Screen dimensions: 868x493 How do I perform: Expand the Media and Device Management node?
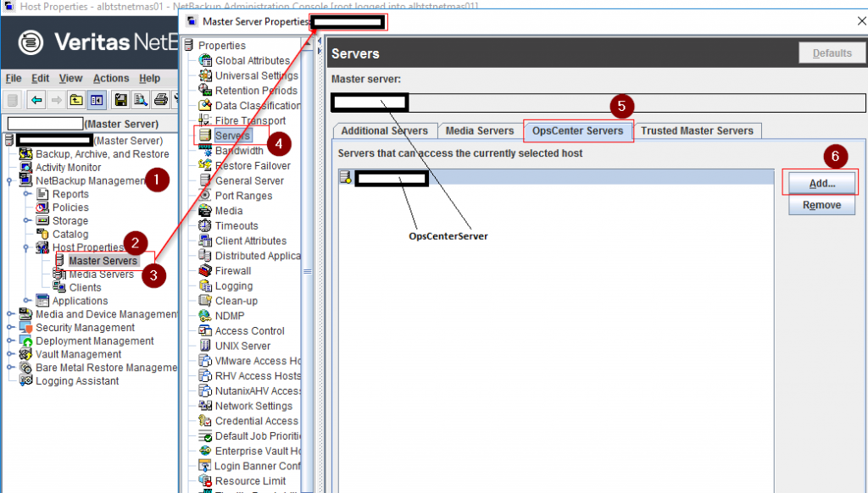click(10, 314)
